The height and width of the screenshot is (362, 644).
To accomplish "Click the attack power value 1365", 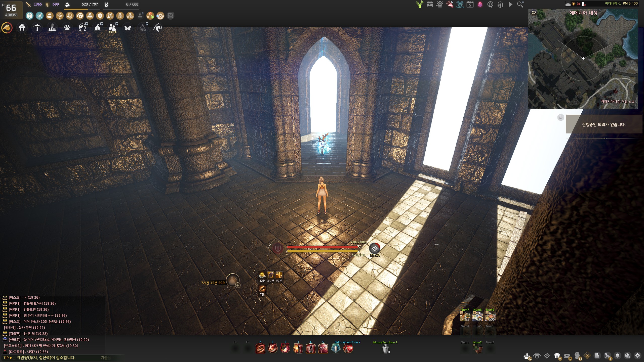I will coord(38,4).
